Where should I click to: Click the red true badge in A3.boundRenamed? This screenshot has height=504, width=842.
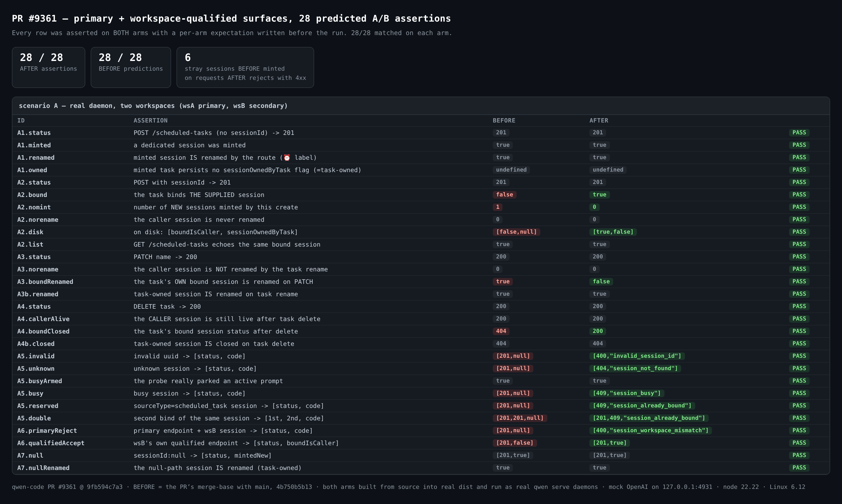point(503,282)
